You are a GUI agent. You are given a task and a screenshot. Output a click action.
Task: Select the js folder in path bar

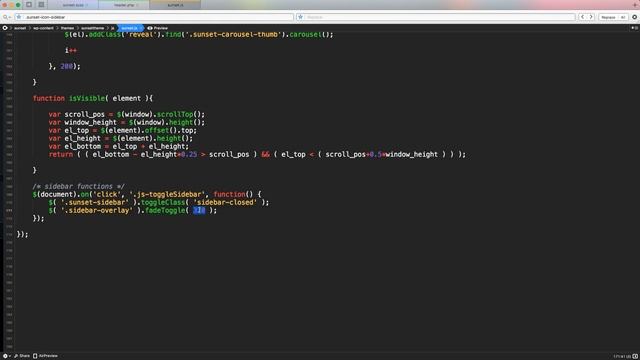113,28
